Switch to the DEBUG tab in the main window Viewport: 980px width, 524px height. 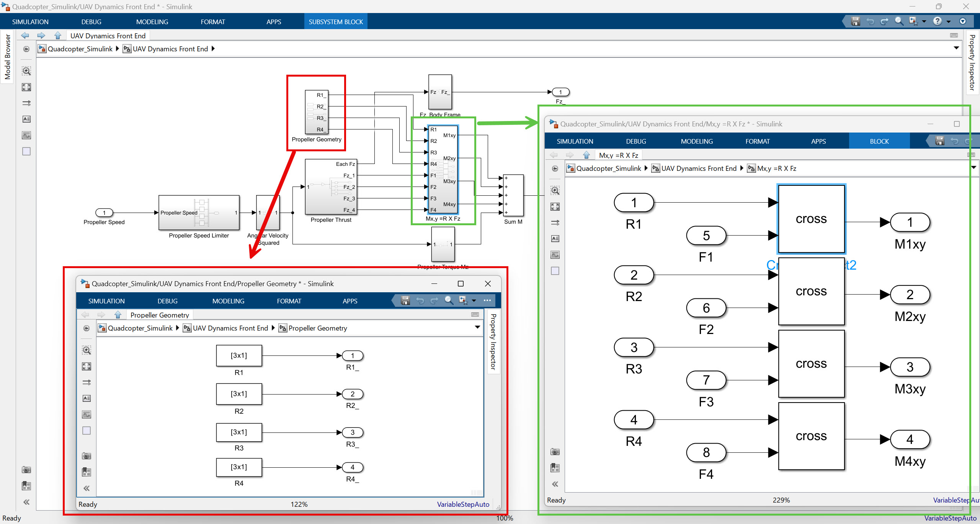click(x=91, y=22)
